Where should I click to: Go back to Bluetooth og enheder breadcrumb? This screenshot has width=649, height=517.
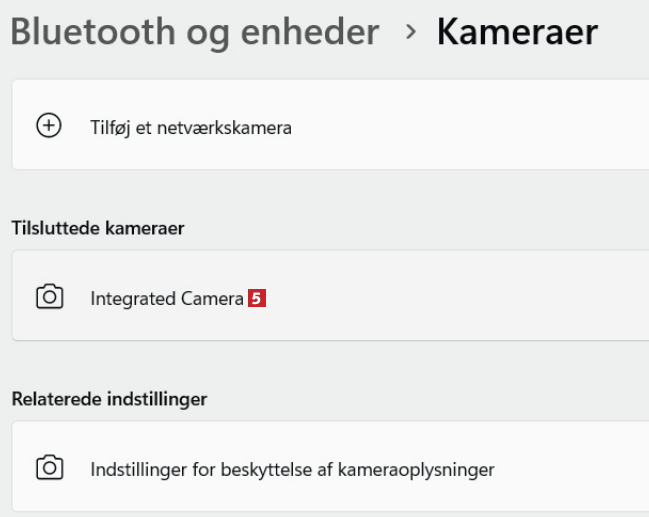click(195, 32)
